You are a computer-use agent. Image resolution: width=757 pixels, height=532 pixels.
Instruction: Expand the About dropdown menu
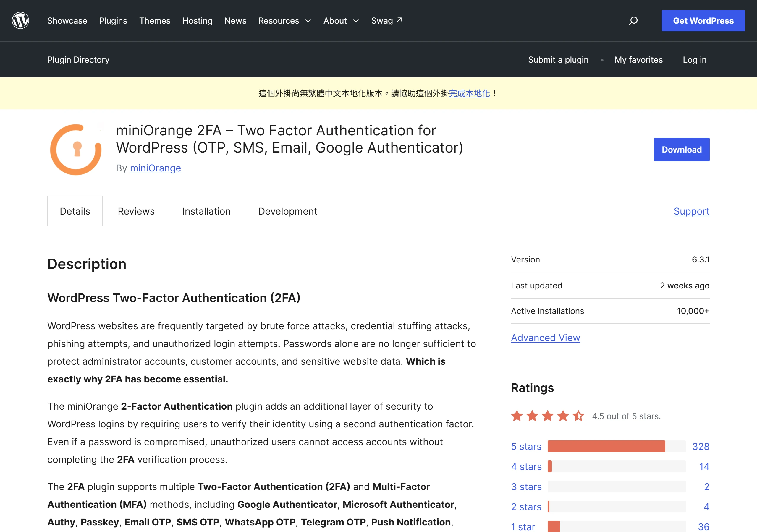coord(341,21)
